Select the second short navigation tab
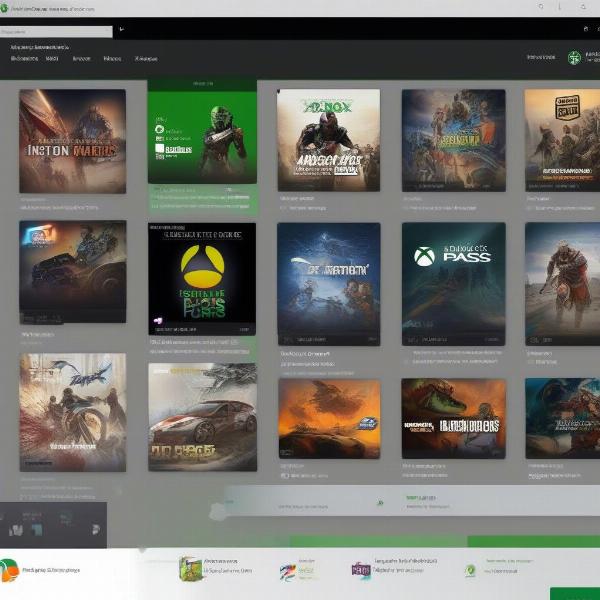The image size is (600, 600). [52, 59]
